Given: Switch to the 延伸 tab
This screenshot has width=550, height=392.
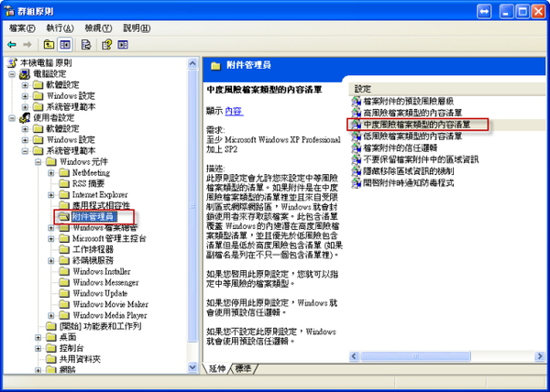Looking at the screenshot, I should pos(216,368).
